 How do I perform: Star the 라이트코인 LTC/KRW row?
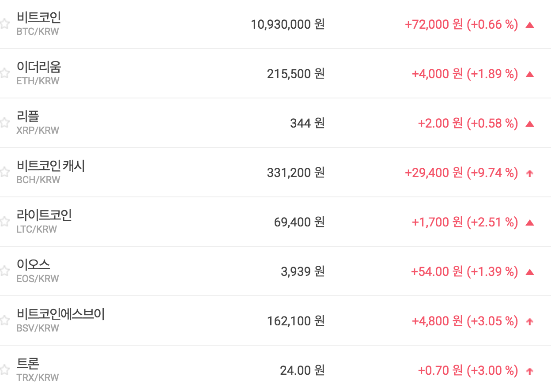[x=4, y=222]
